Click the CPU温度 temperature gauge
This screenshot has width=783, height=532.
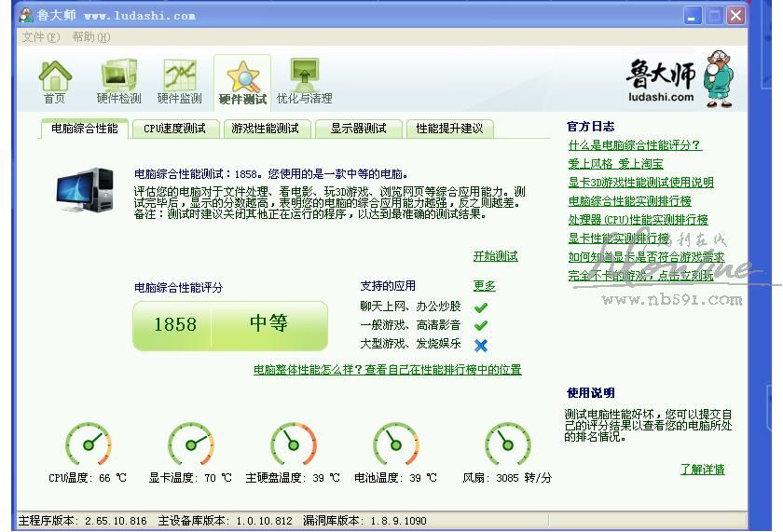click(x=88, y=444)
